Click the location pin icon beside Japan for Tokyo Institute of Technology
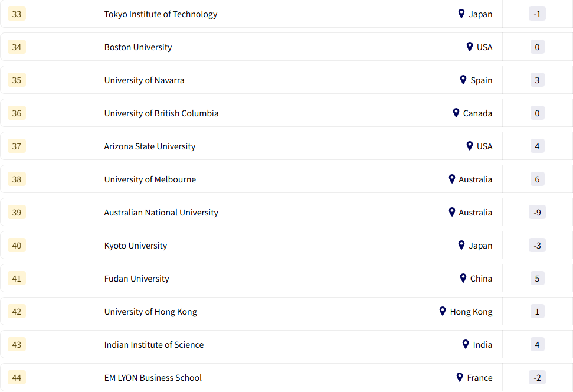 461,14
